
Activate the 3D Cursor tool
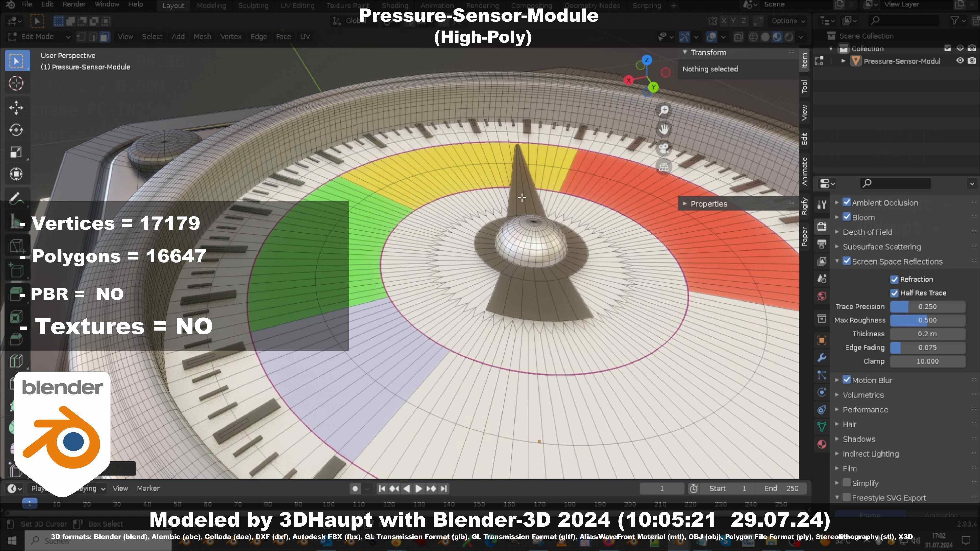[x=16, y=83]
